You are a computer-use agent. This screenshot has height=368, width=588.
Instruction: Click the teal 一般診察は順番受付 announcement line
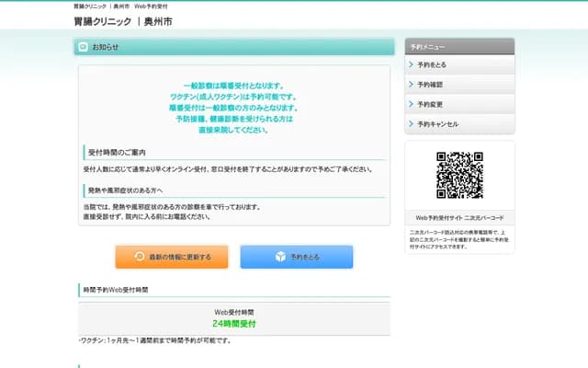233,86
